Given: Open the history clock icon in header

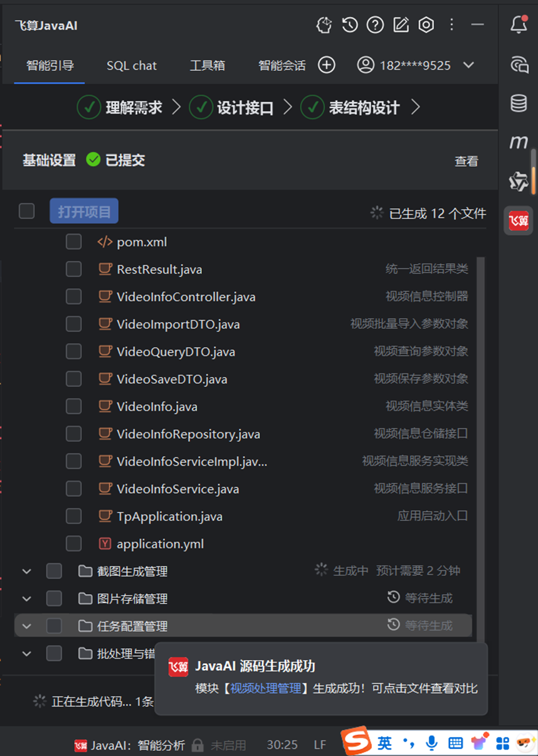Looking at the screenshot, I should (x=350, y=25).
